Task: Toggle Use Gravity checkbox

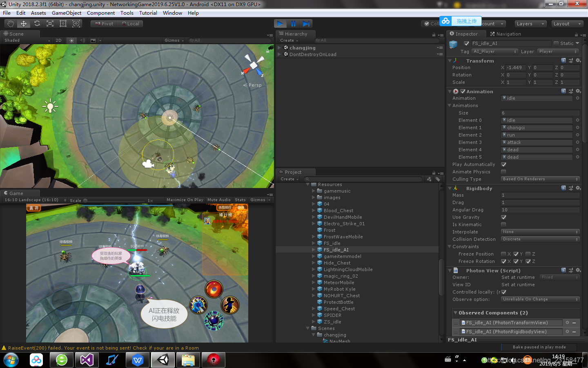Action: click(x=503, y=217)
